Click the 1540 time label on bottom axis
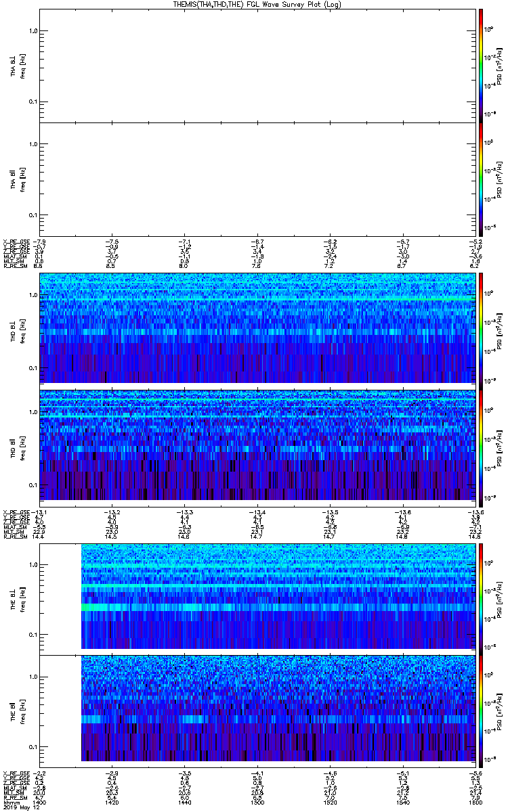508x812 pixels. tap(402, 802)
